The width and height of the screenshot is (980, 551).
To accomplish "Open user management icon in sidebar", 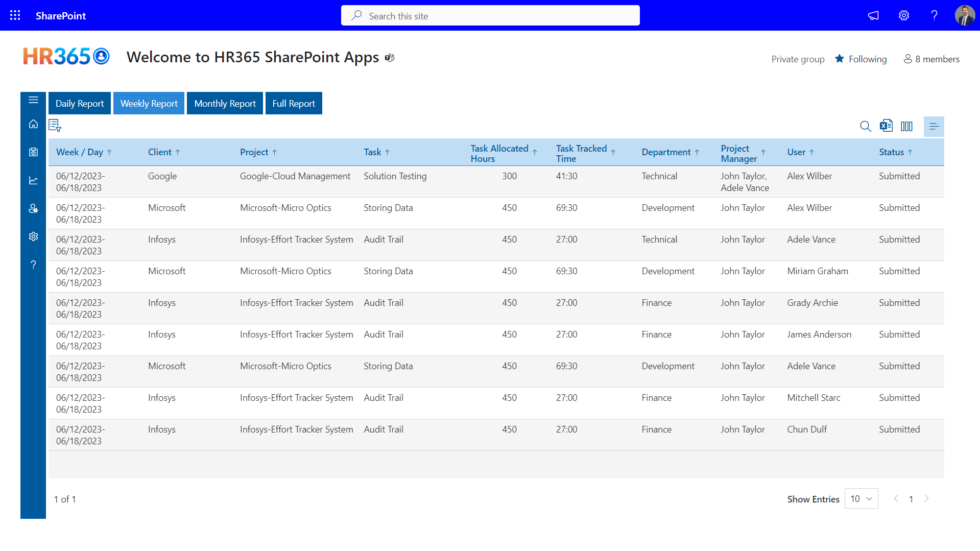I will click(33, 208).
